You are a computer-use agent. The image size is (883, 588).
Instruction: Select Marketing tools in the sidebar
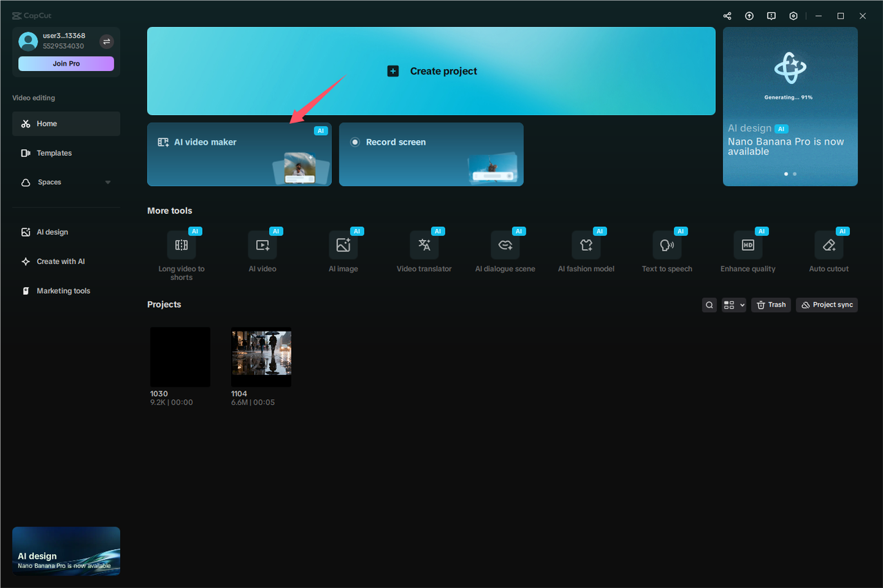(63, 290)
